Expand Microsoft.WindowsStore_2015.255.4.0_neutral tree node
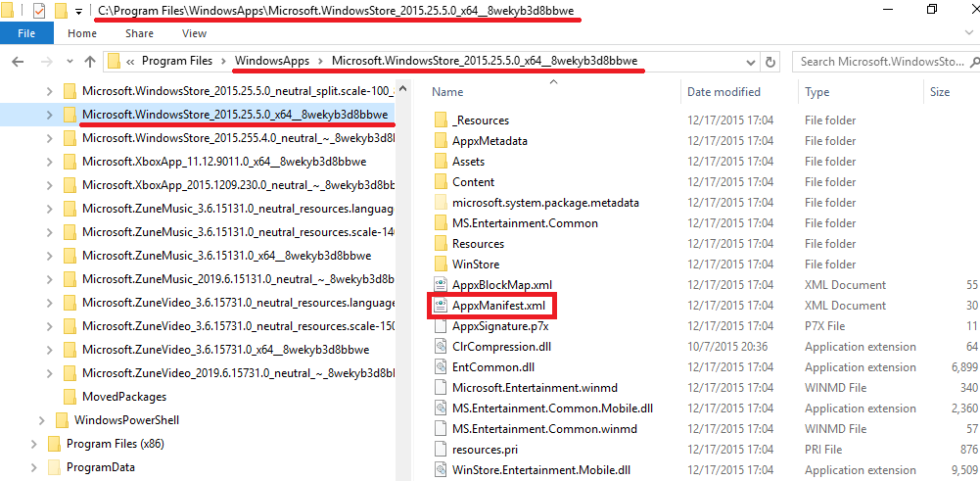Viewport: 980px width, 481px height. point(49,137)
